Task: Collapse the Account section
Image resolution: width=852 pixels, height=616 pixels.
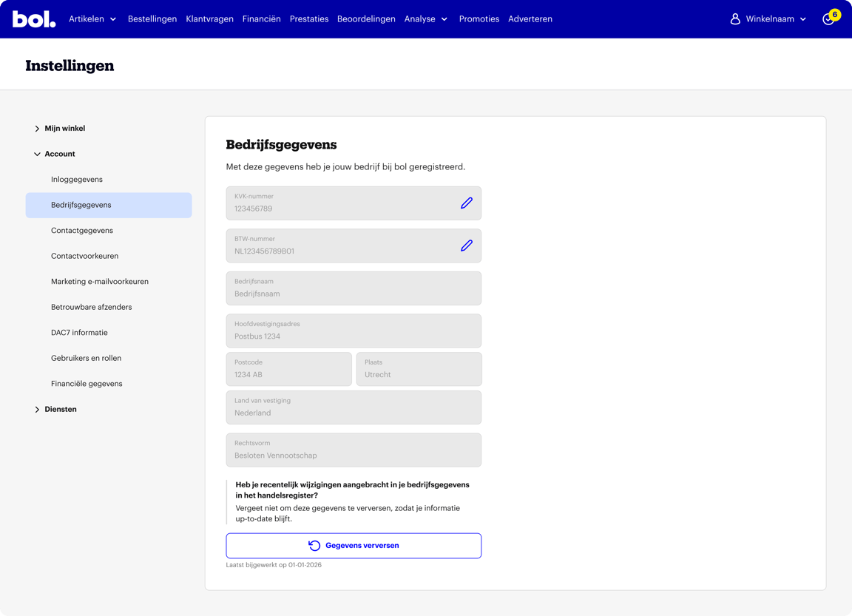Action: click(54, 154)
